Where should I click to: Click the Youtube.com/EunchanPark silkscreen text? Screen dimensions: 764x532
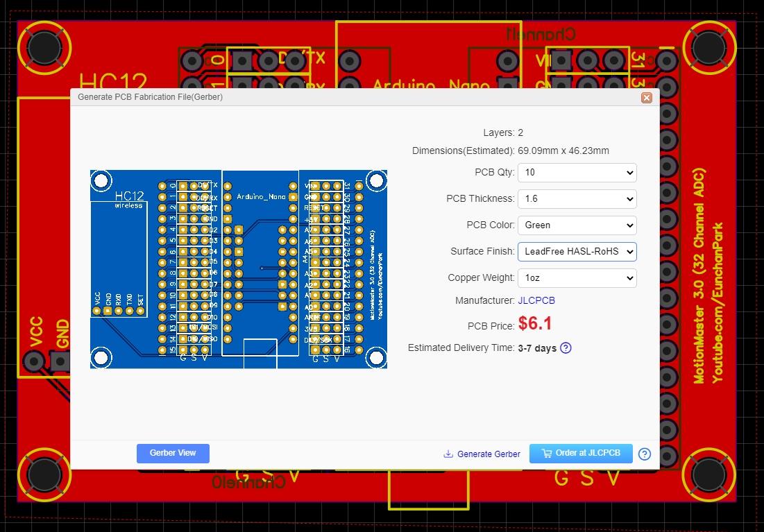point(717,303)
